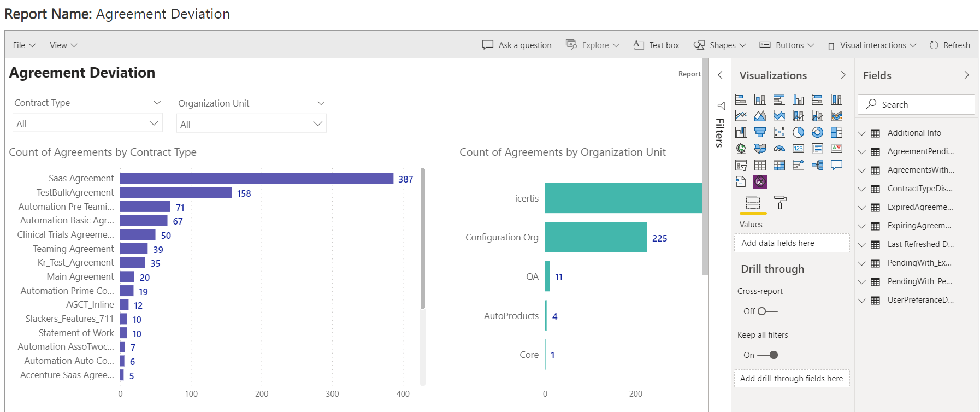Pick the gauge visualization icon

coord(779,149)
